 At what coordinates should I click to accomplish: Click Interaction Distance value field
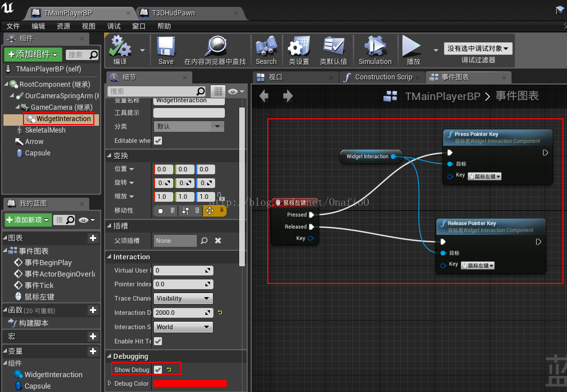[183, 313]
